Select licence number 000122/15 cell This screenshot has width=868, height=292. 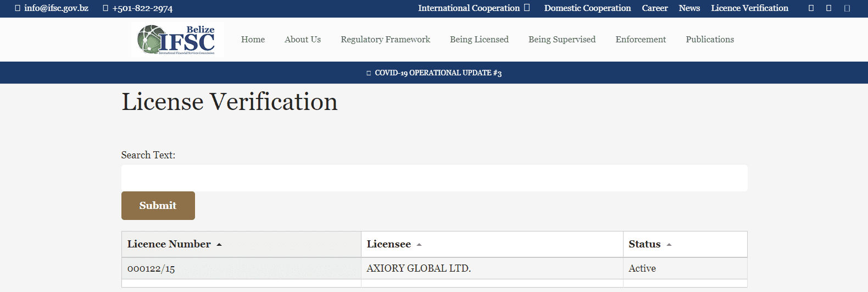point(241,268)
